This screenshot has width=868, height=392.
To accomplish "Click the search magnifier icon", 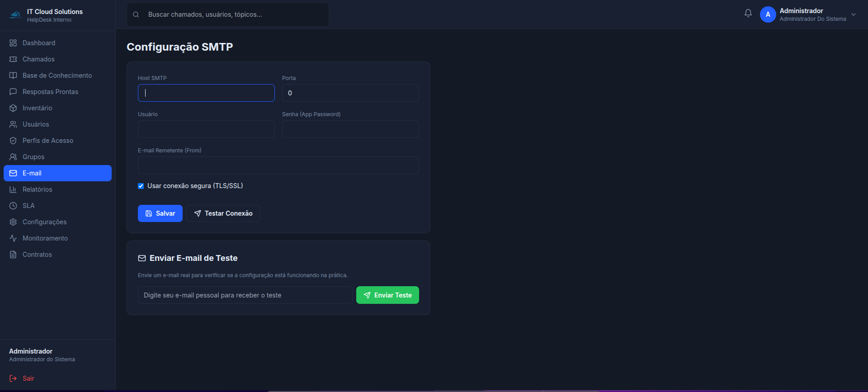I will [136, 14].
